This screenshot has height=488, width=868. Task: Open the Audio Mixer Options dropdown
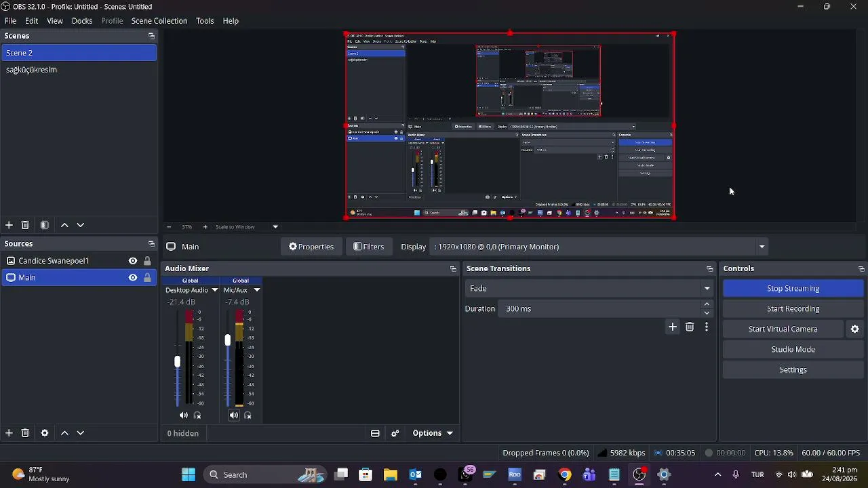(433, 433)
